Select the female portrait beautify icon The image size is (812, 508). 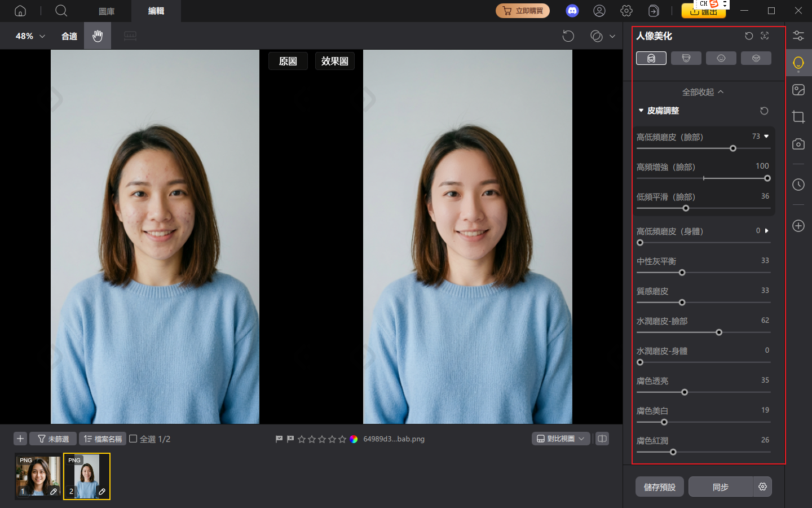coord(651,58)
